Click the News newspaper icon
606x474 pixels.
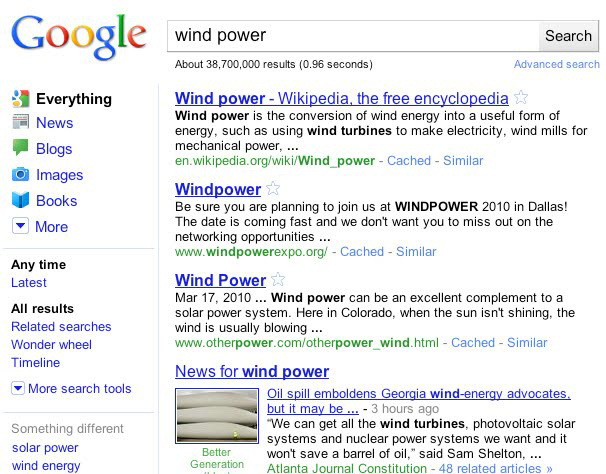[20, 122]
